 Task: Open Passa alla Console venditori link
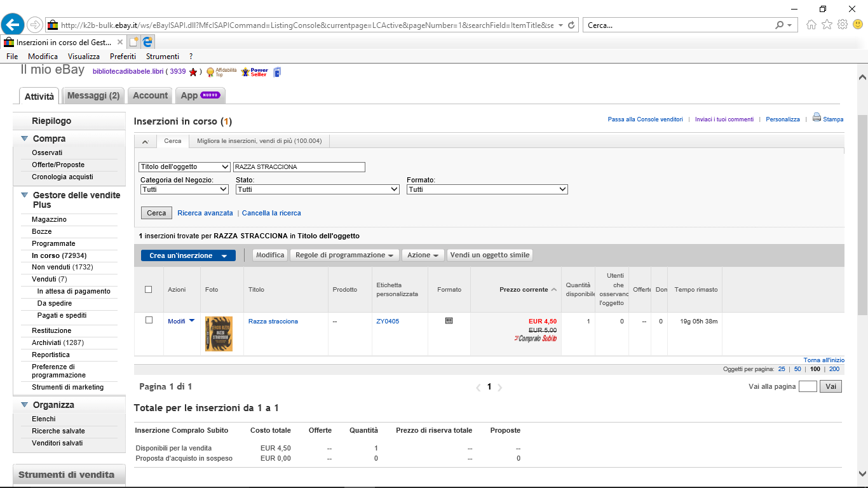[646, 119]
